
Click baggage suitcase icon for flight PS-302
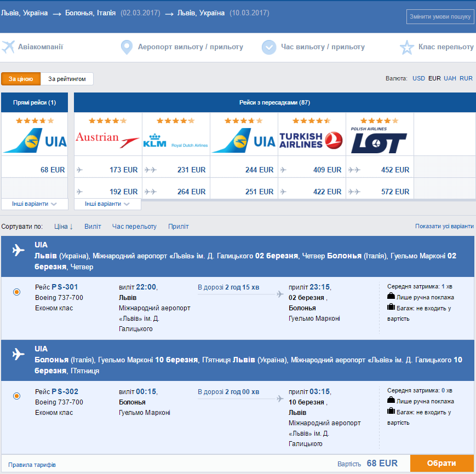pyautogui.click(x=391, y=411)
